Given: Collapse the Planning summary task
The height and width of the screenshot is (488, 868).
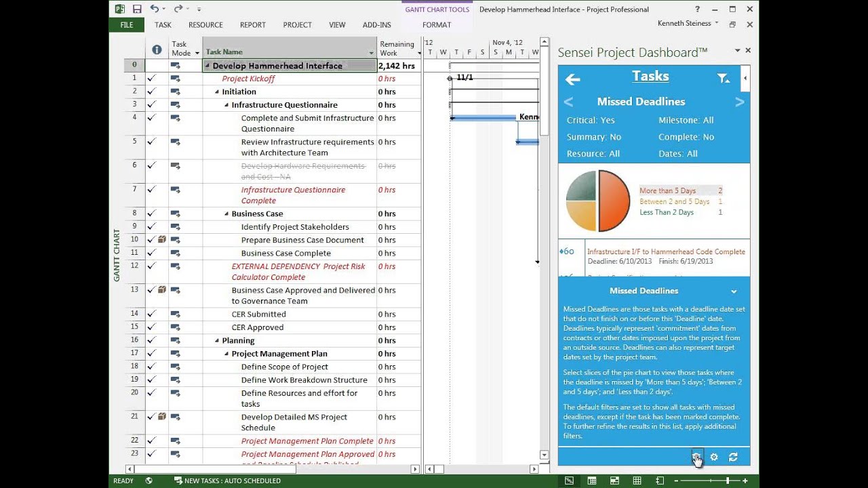Looking at the screenshot, I should 217,341.
